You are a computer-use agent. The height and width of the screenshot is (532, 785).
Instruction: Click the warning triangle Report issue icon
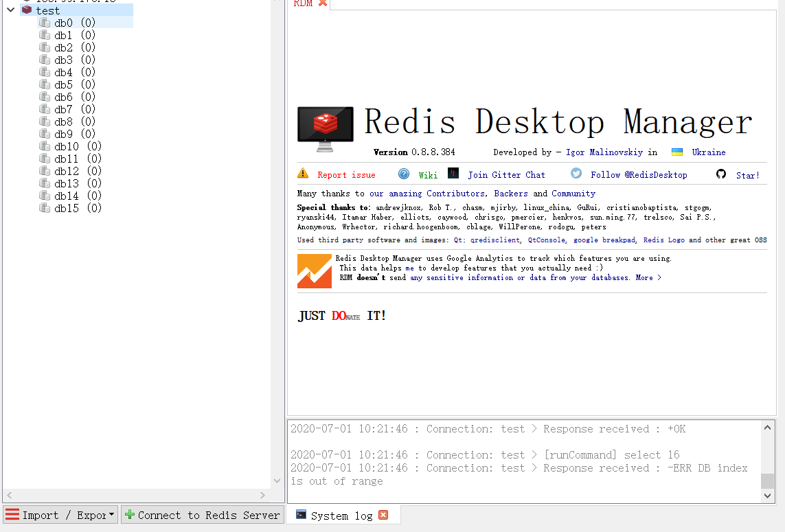(303, 173)
